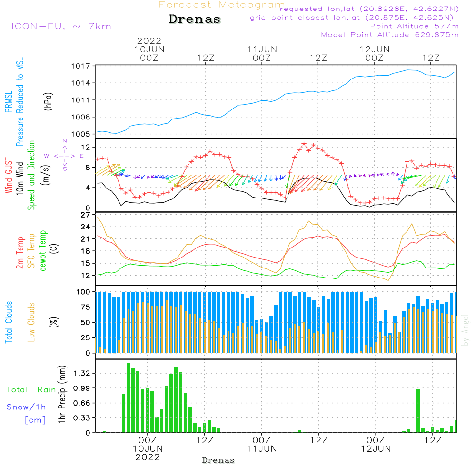Click the 'Total Clouds' blue label

click(9, 322)
